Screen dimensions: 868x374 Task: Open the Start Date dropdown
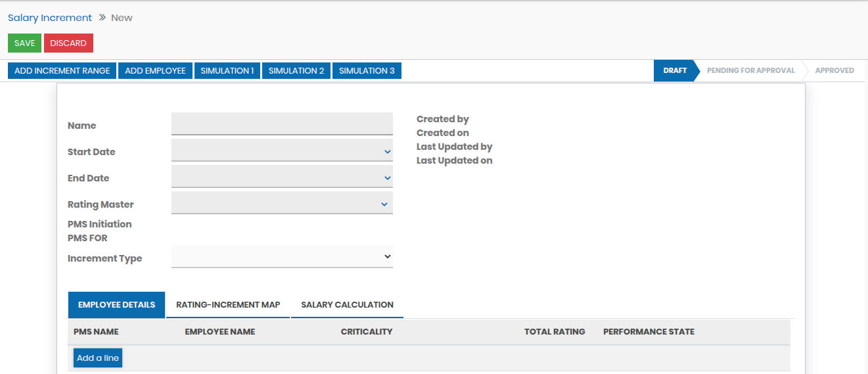click(x=282, y=151)
